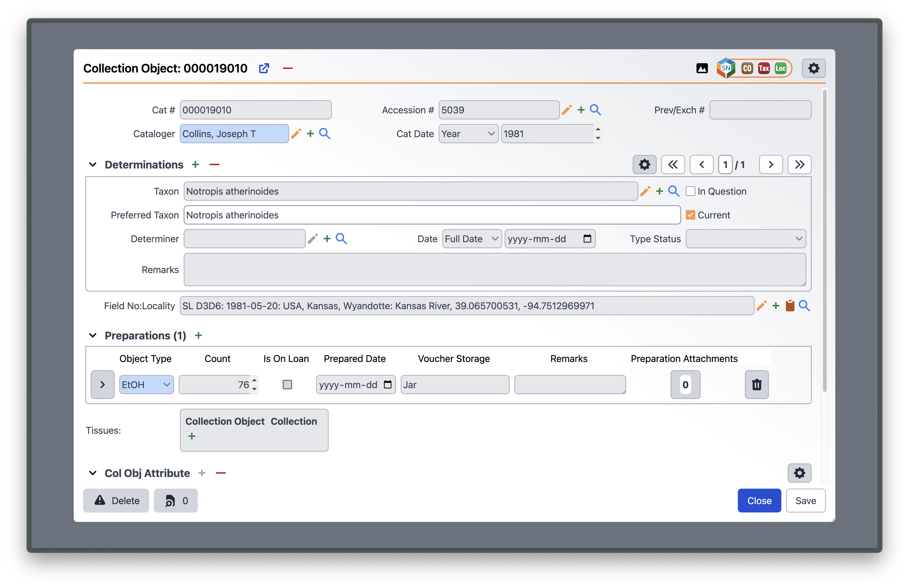Toggle the Is On Loan checkbox
Viewport: 909px width, 588px height.
(x=287, y=385)
